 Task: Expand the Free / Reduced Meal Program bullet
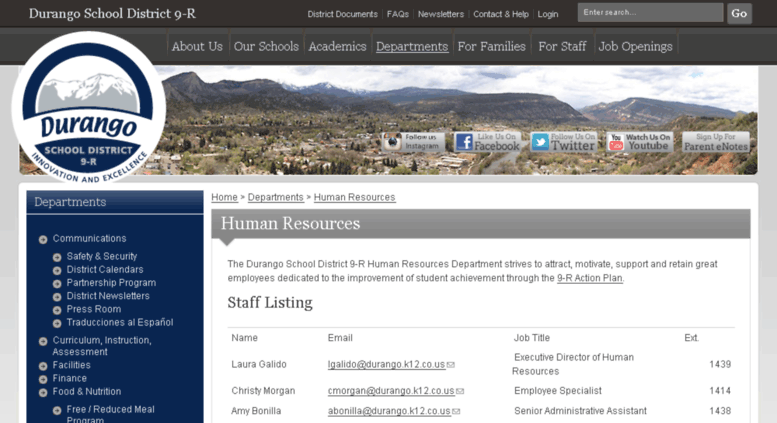(57, 410)
